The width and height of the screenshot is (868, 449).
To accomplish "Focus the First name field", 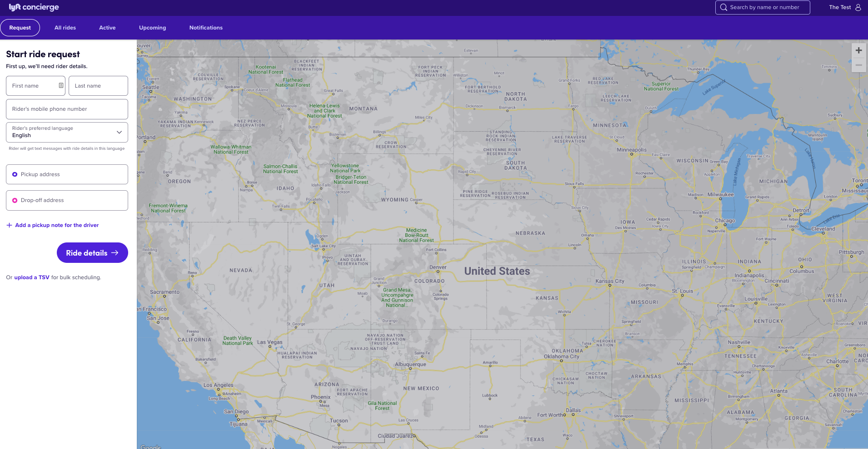I will point(35,86).
